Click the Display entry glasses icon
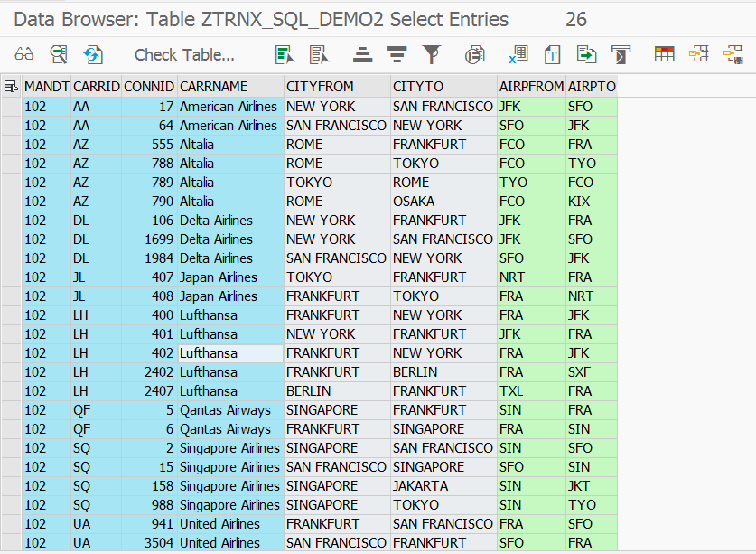The image size is (756, 554). tap(24, 54)
